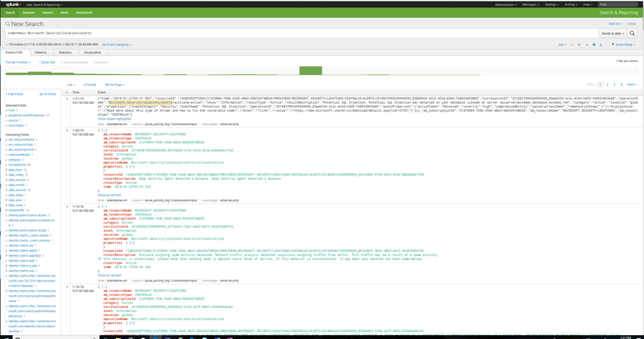The height and width of the screenshot is (339, 644).
Task: Click the tallest timeline bar
Action: click(x=311, y=70)
